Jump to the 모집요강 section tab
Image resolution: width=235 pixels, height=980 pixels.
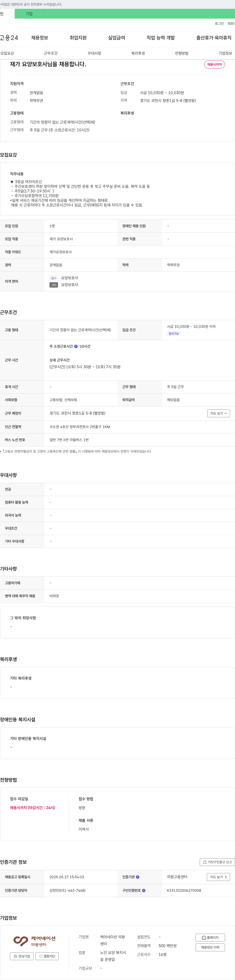point(7,53)
